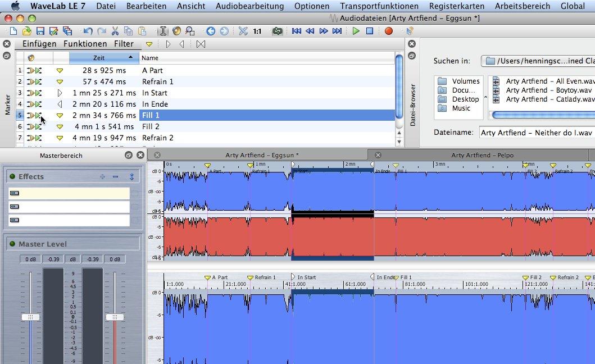Click the Save All multiple-disks icon

pyautogui.click(x=67, y=31)
